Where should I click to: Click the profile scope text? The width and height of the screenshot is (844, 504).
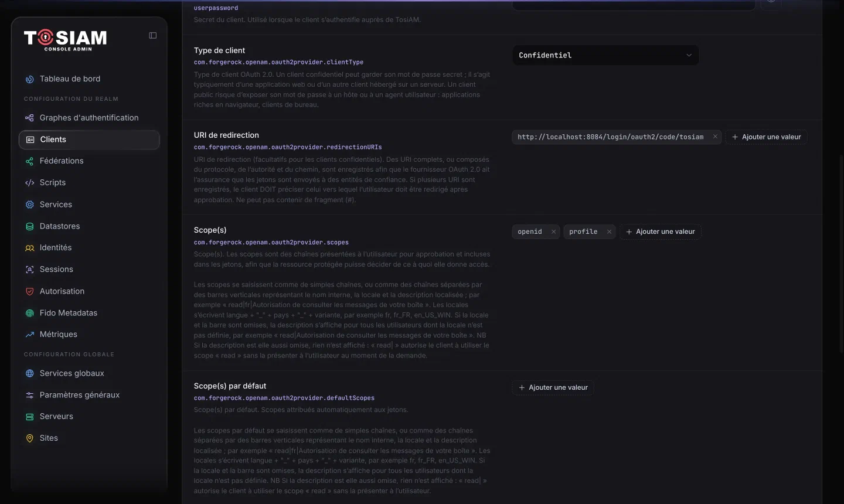(x=583, y=231)
